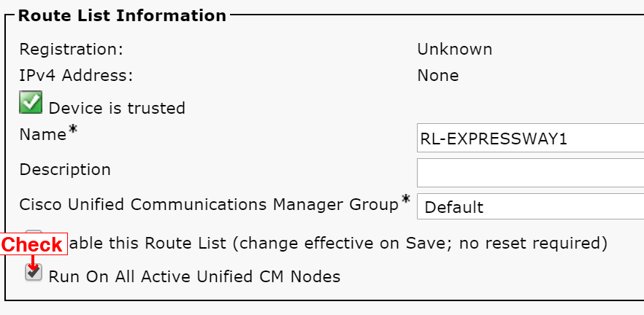Click the Registration label
This screenshot has height=315, width=644.
(x=72, y=50)
